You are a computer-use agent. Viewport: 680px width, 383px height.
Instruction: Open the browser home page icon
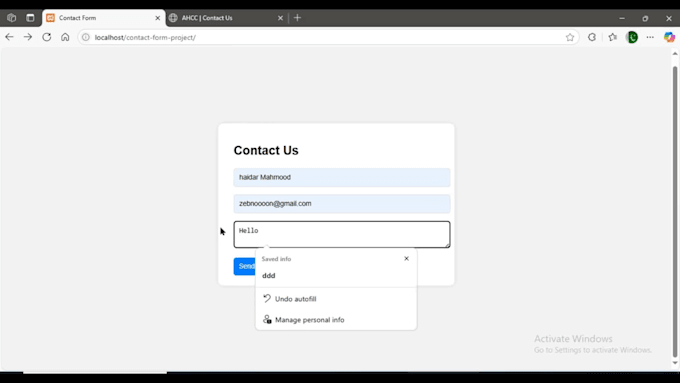(65, 37)
